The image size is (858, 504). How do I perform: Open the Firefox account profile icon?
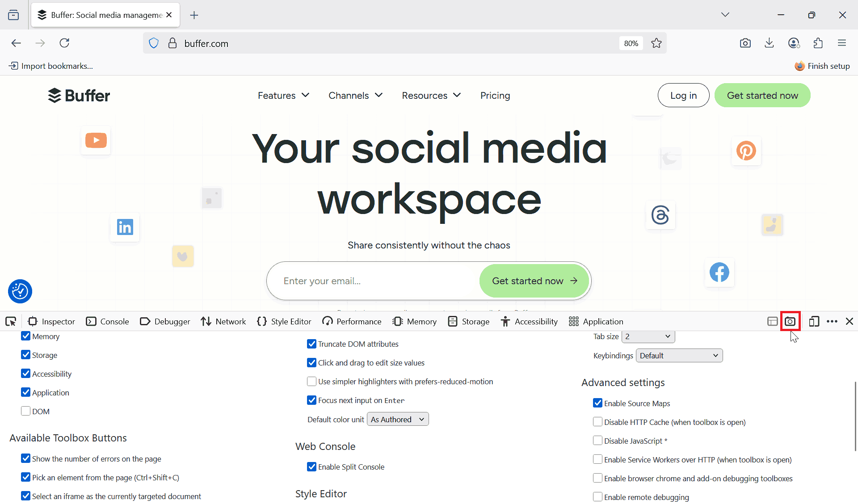pos(794,43)
